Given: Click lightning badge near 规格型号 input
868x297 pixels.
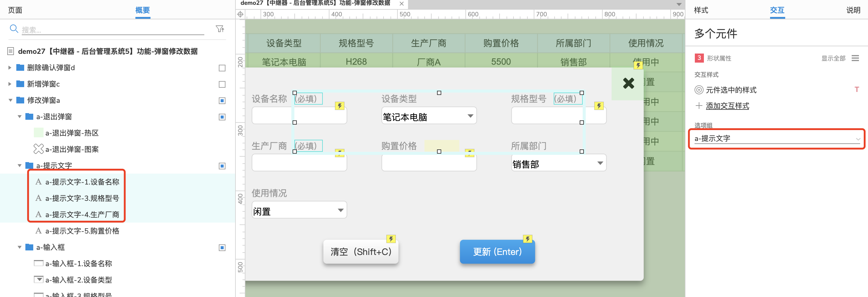Looking at the screenshot, I should point(599,106).
